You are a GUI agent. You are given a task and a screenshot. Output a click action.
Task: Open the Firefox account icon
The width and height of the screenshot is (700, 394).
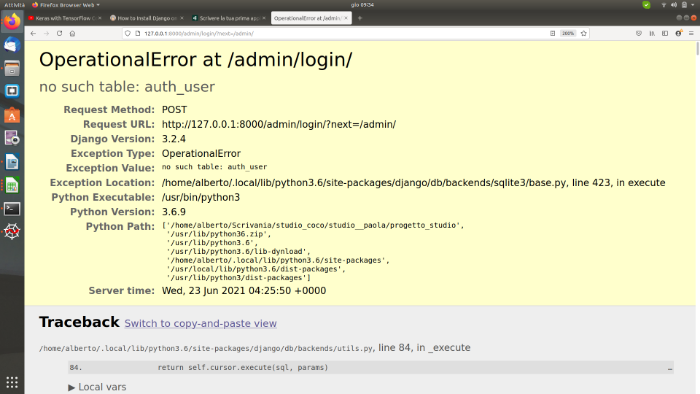(679, 33)
